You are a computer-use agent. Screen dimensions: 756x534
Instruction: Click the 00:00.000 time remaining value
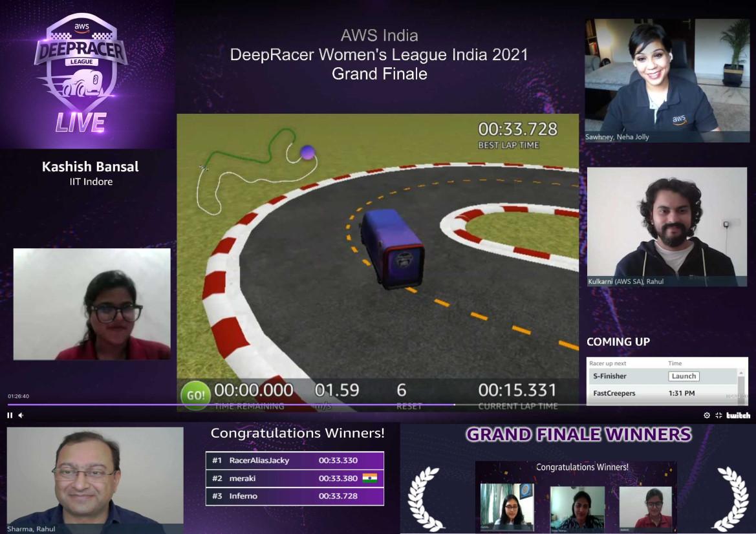point(254,390)
